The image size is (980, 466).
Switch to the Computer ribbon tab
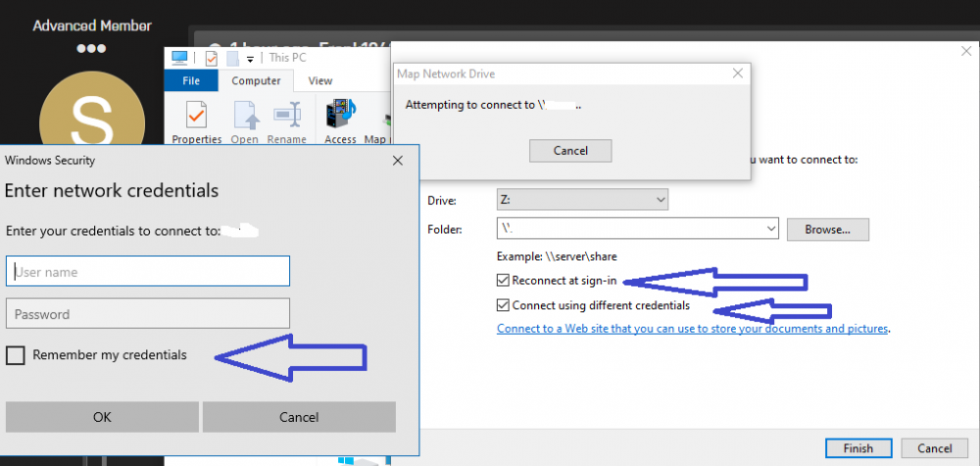[256, 80]
